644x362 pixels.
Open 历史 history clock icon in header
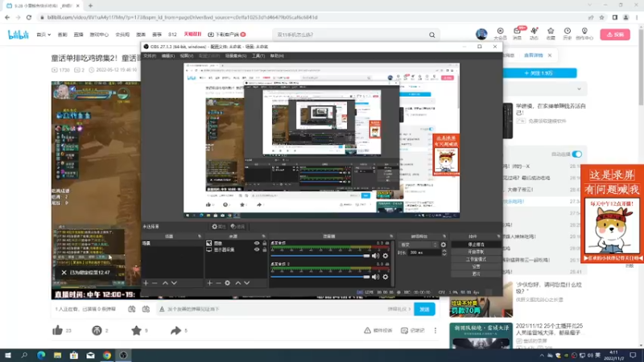[568, 34]
